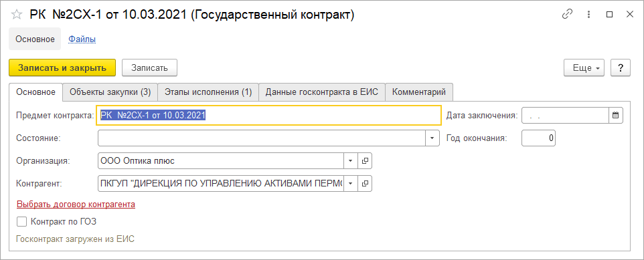Switch to the Объекты закупки (3) tab
Image resolution: width=644 pixels, height=260 pixels.
110,92
